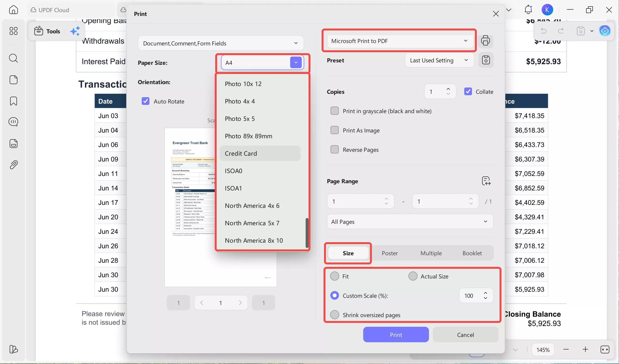Image resolution: width=619 pixels, height=364 pixels.
Task: Click the signature icon at sidebar bottom
Action: [x=14, y=349]
